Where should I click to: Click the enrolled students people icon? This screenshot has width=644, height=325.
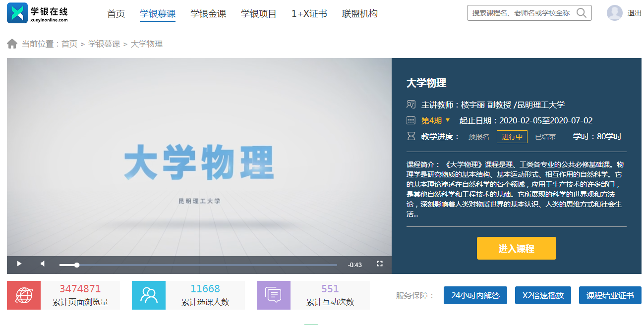point(149,295)
